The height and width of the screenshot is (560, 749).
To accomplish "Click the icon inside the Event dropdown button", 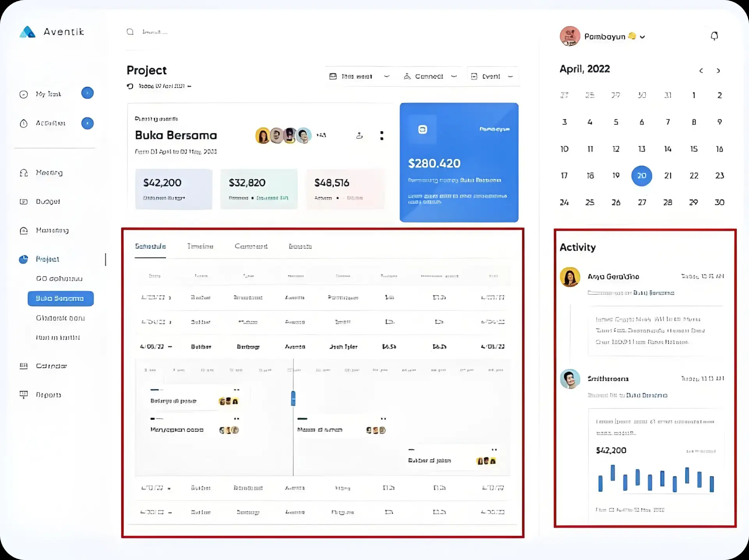I will pyautogui.click(x=474, y=76).
